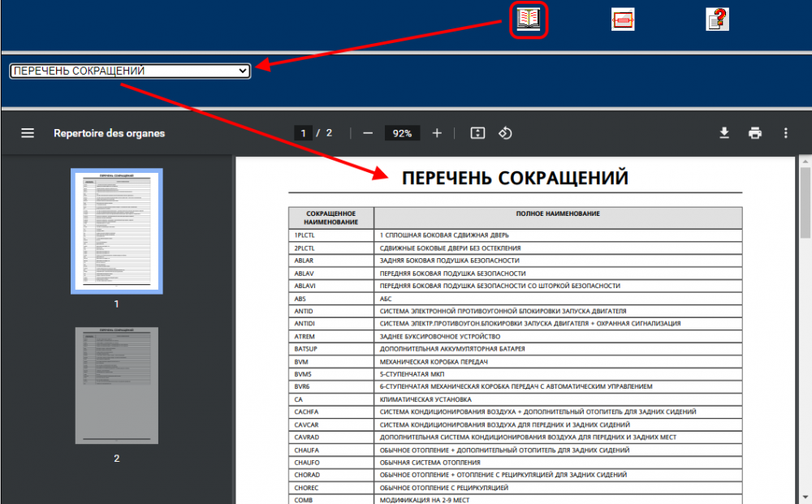Viewport: 812px width, 504px height.
Task: Click the КЛИМАТИЧЕСКАЯ УСТАНОВКА cell
Action: click(558, 399)
